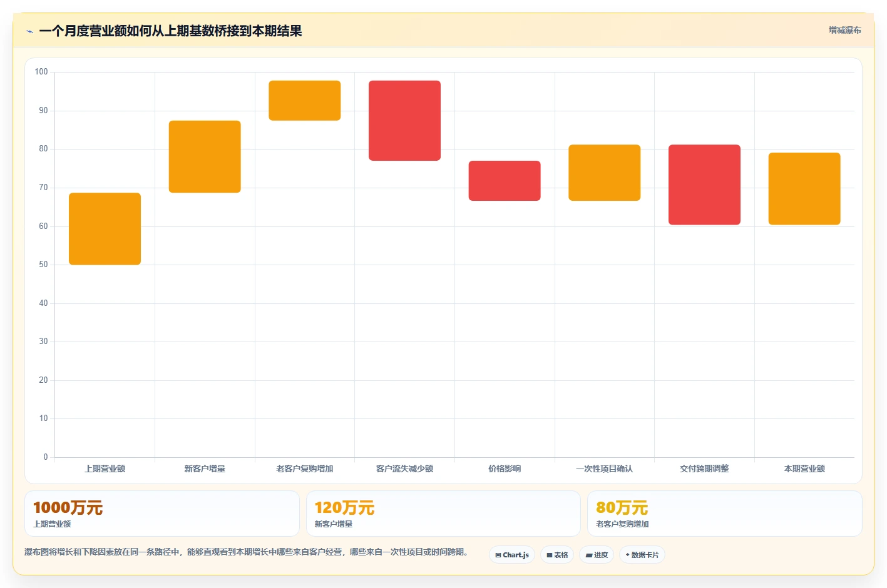Click the chart title 一个月度营业额如何从上期基数桥接到本期结果
This screenshot has width=887, height=588.
pyautogui.click(x=170, y=31)
